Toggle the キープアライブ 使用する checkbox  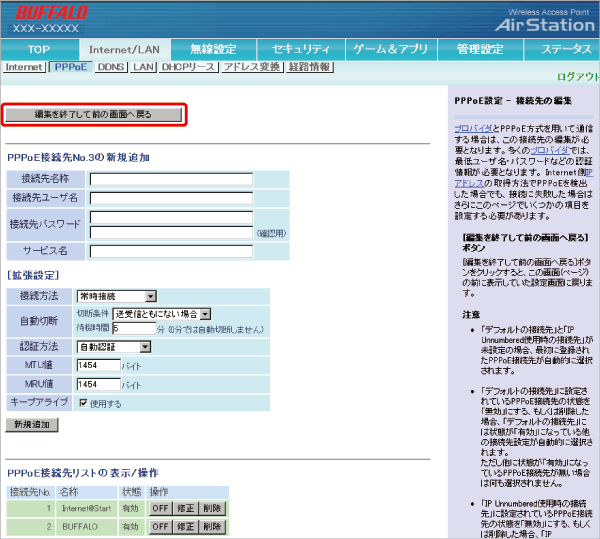point(83,403)
